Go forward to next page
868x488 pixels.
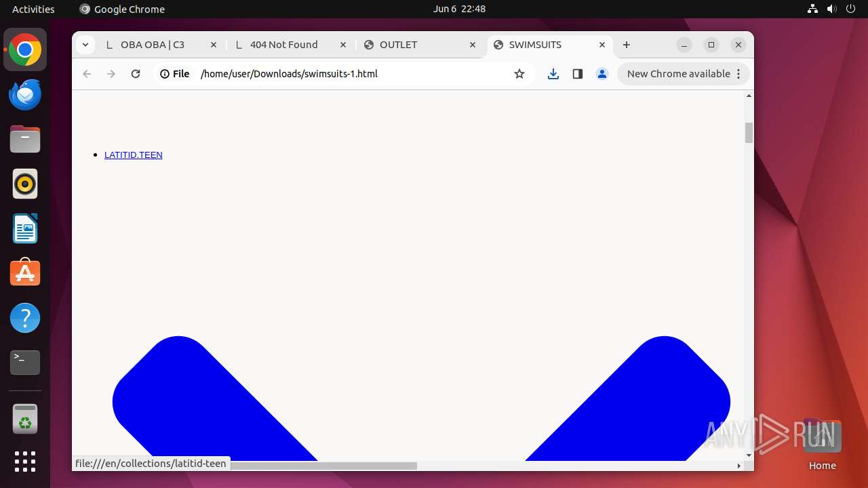[x=111, y=74]
